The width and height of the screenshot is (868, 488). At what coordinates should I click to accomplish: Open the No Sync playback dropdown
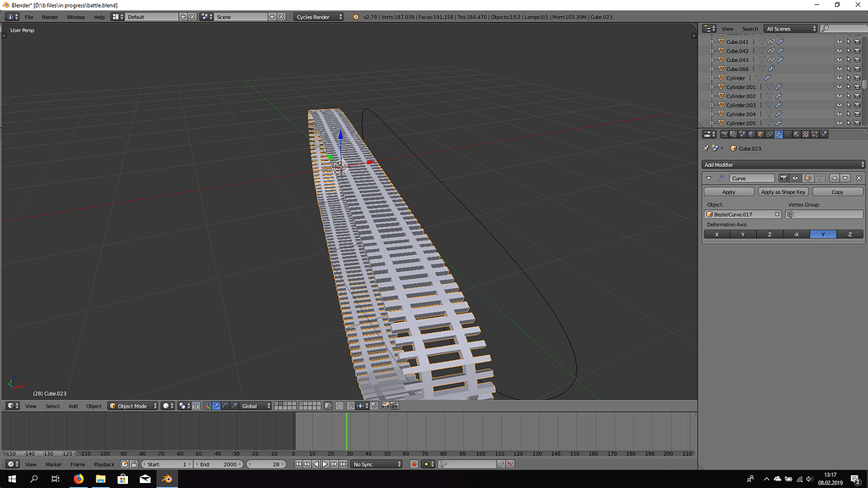point(376,464)
